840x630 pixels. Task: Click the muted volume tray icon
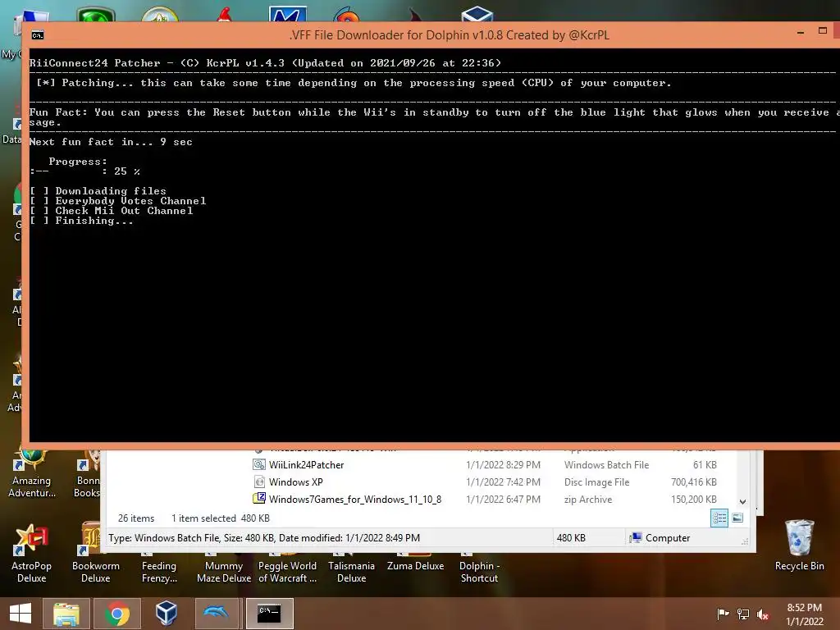pyautogui.click(x=763, y=614)
